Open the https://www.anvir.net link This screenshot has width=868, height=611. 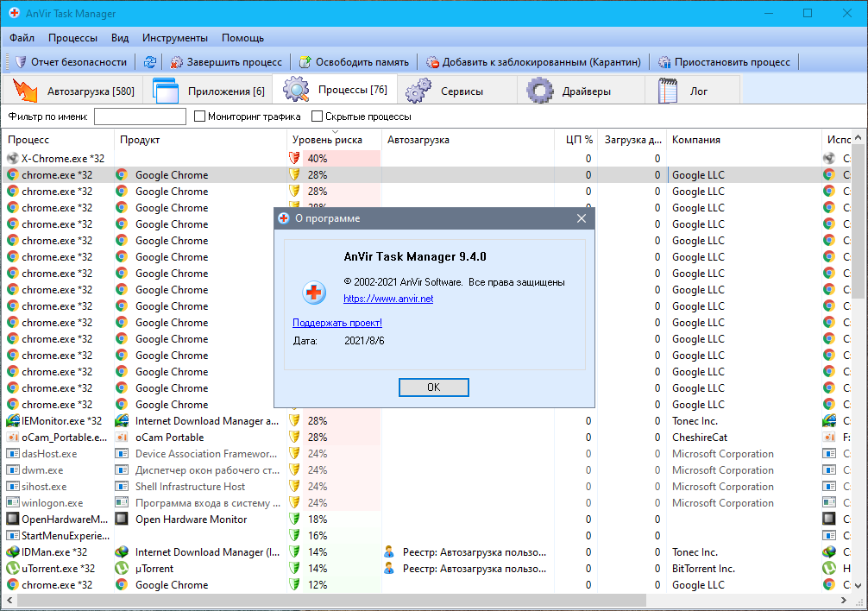coord(388,299)
